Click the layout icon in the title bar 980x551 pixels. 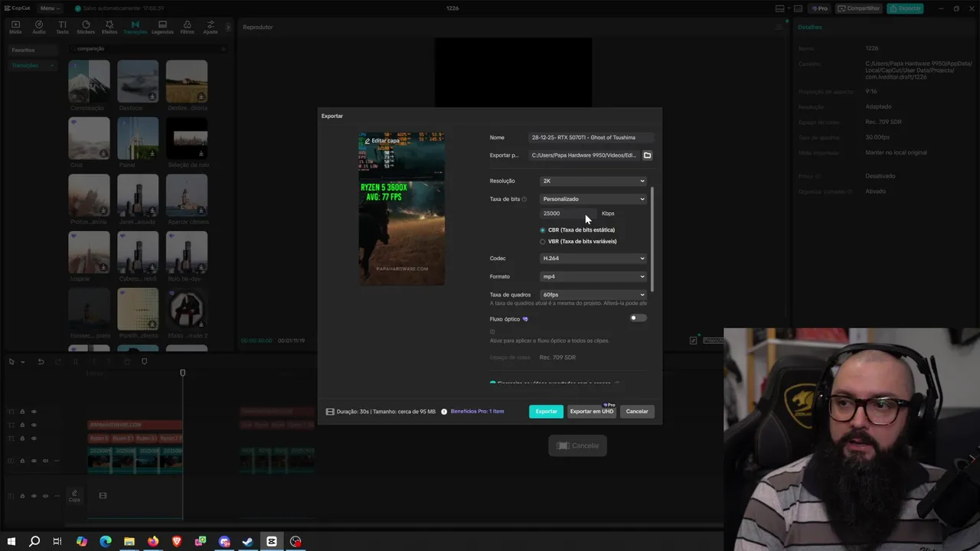(779, 8)
